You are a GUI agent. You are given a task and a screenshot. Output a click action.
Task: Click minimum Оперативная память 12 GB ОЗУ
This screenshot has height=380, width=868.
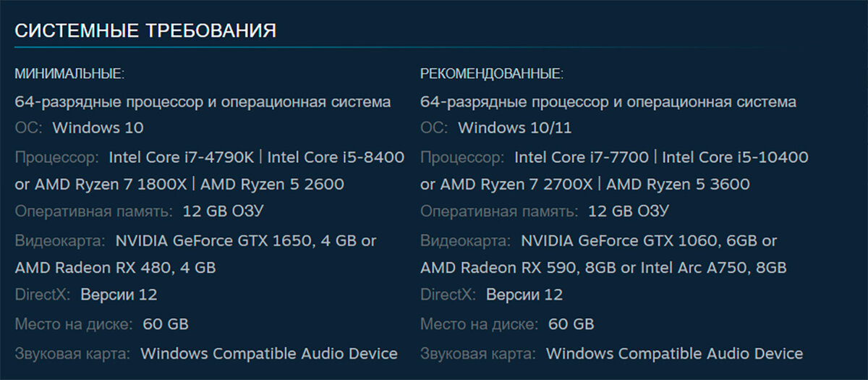pyautogui.click(x=139, y=211)
